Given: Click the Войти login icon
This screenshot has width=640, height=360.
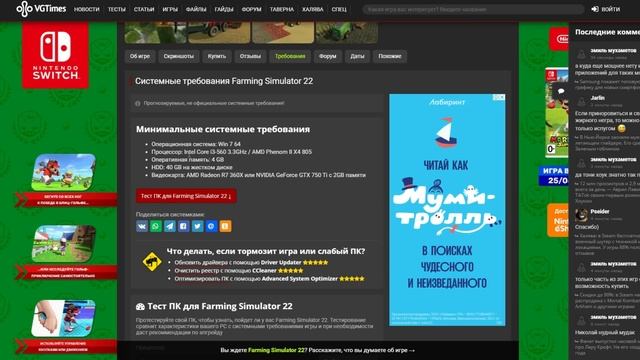Looking at the screenshot, I should pyautogui.click(x=595, y=9).
